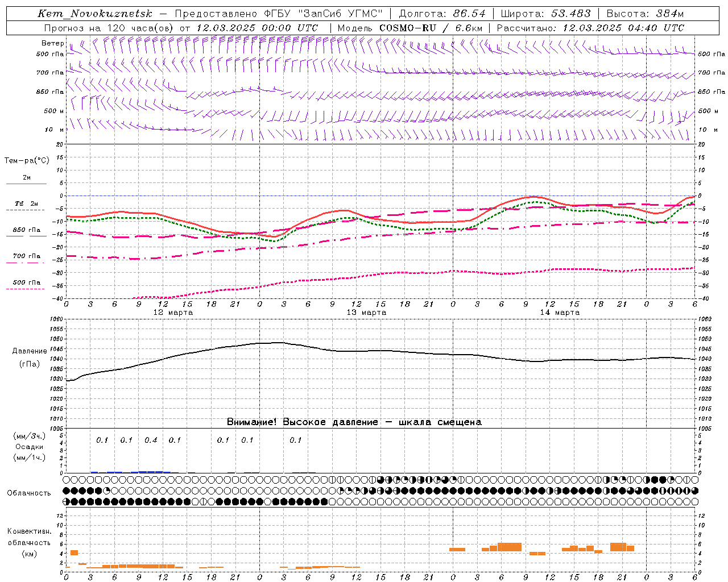Select the 'Td 2м' dew point legend entry
The image size is (728, 582).
26,203
